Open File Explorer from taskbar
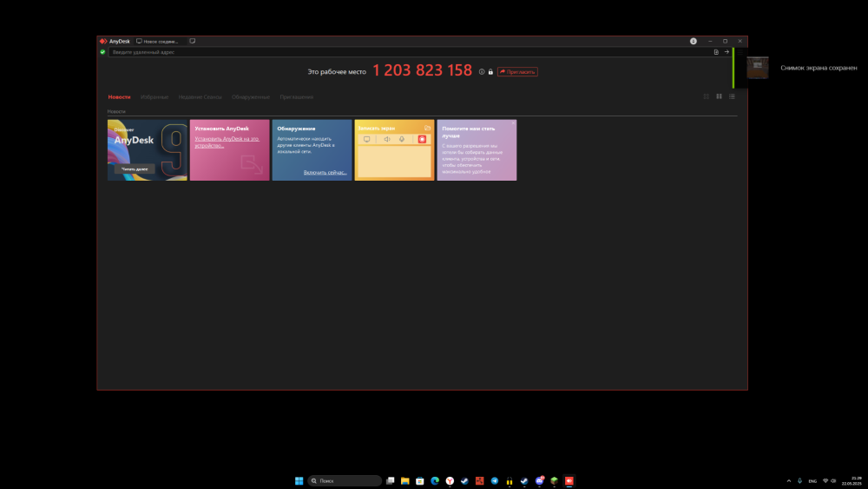Image resolution: width=868 pixels, height=489 pixels. 405,480
